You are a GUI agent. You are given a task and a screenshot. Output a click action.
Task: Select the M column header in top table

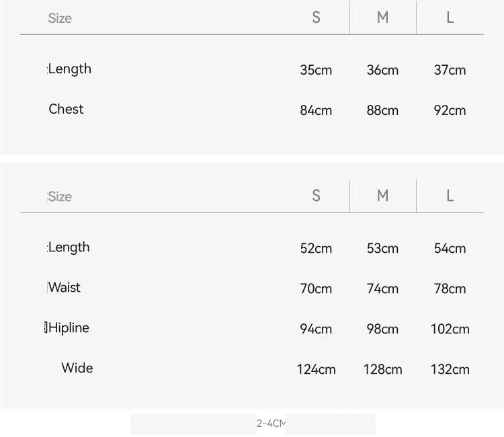(382, 17)
